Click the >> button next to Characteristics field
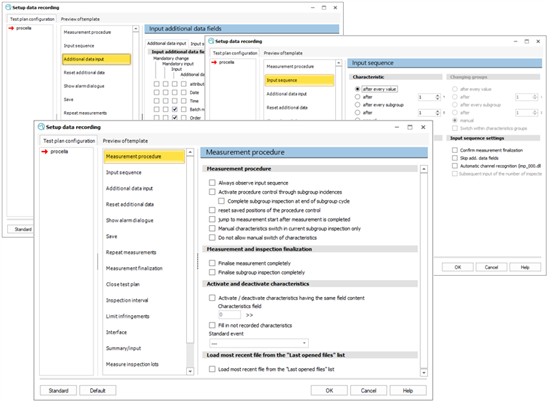The width and height of the screenshot is (549, 403). tap(249, 315)
